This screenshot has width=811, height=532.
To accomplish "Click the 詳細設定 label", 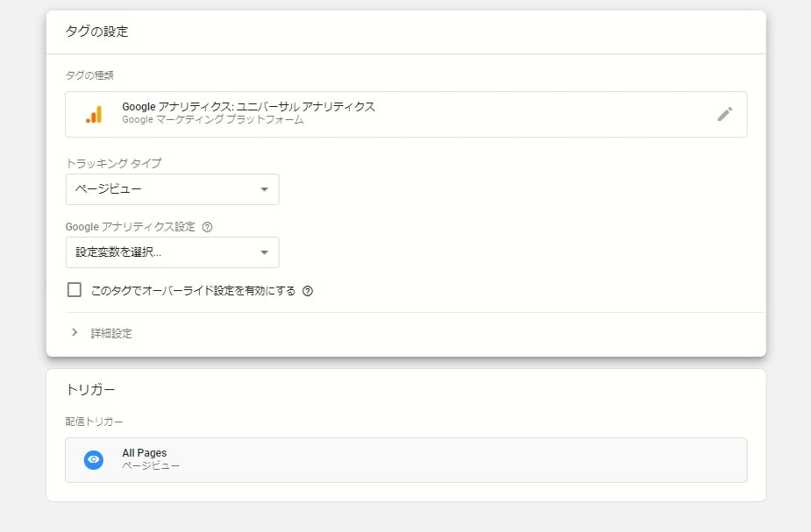I will click(x=111, y=333).
